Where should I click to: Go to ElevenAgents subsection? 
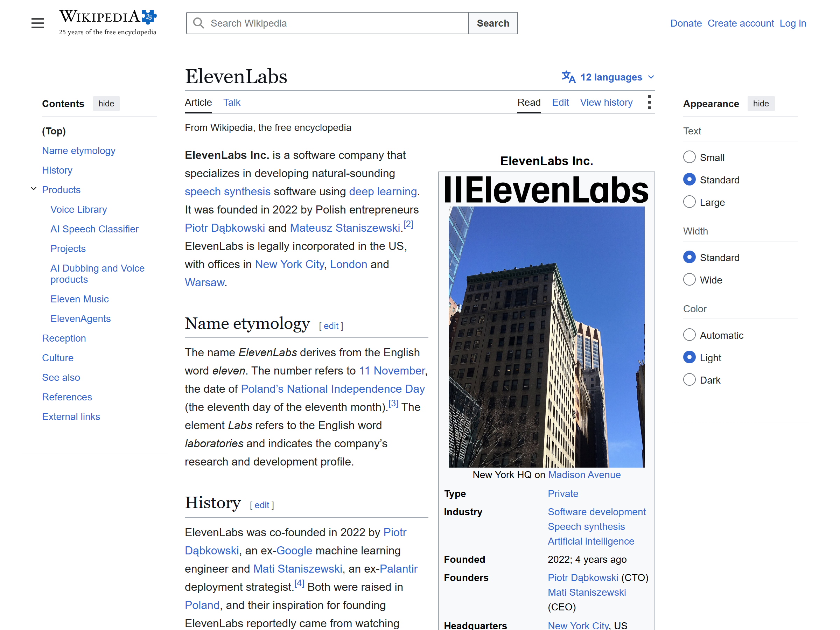[x=80, y=318]
